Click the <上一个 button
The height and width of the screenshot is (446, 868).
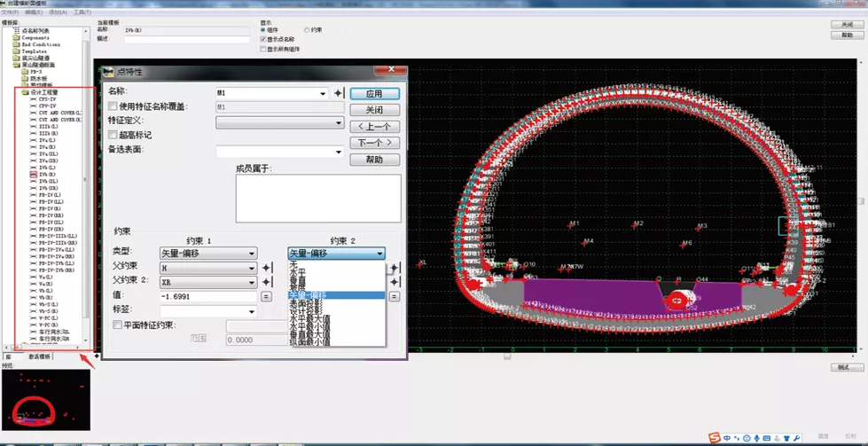[375, 127]
